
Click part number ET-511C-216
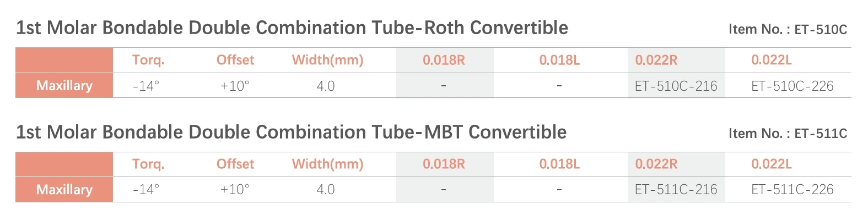point(676,190)
